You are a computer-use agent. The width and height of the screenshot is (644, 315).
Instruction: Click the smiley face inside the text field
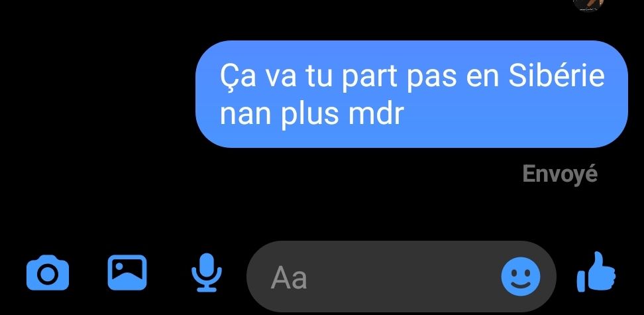click(x=521, y=277)
